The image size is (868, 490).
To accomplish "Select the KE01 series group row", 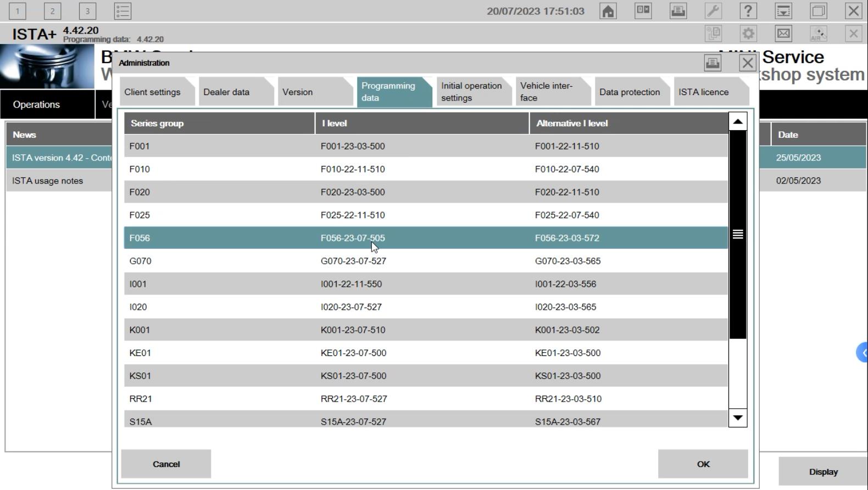I will pos(426,353).
